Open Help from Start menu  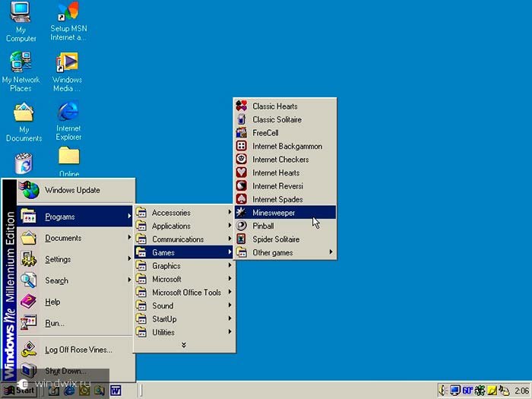pyautogui.click(x=75, y=302)
